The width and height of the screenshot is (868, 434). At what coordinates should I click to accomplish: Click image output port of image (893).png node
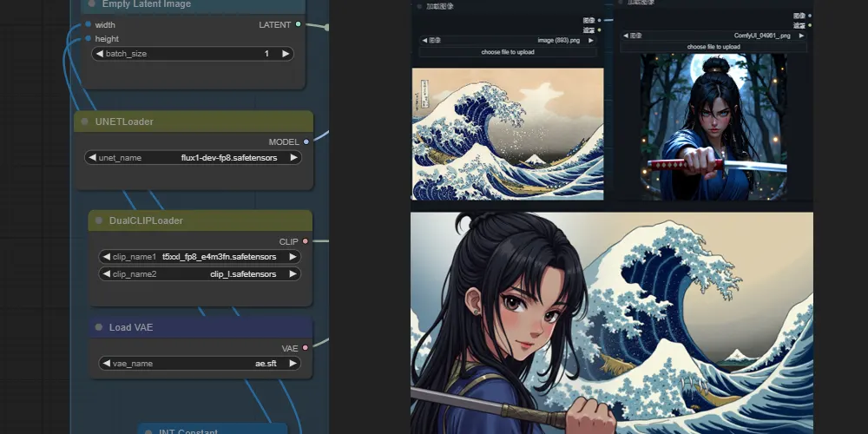tap(599, 20)
